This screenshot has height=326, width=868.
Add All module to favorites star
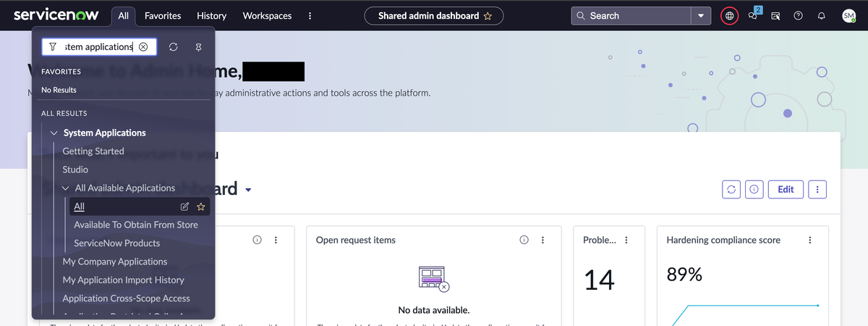coord(201,206)
